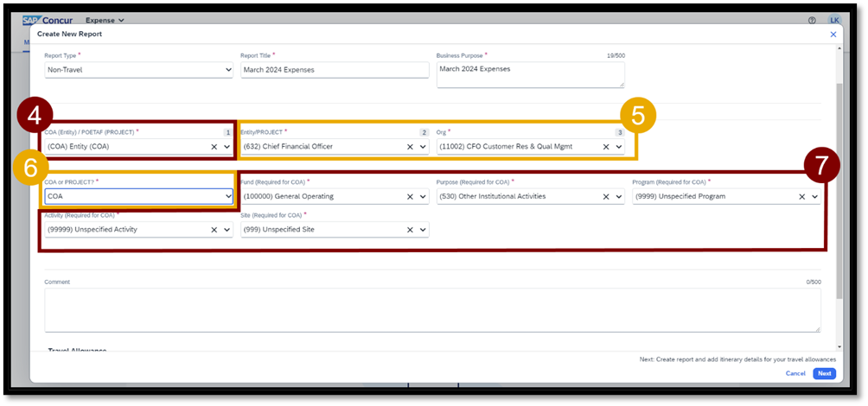
Task: Clear the Activity Unspecified Activity value
Action: pos(214,230)
